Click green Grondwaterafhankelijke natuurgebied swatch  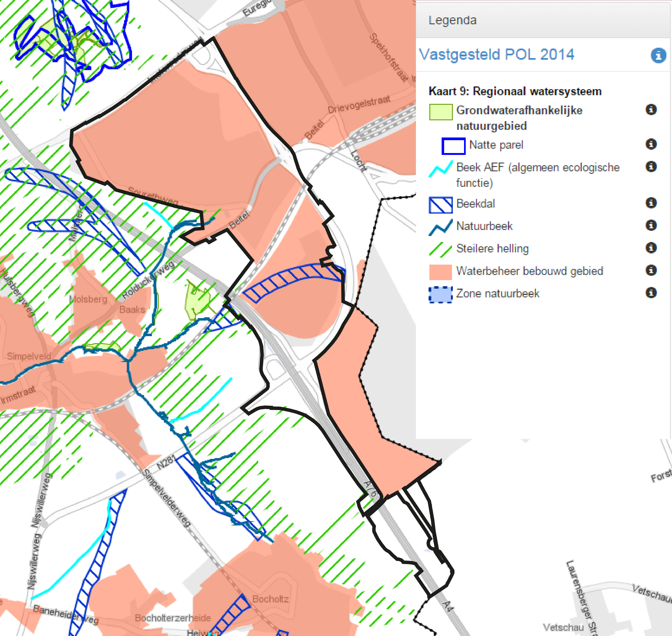[441, 112]
